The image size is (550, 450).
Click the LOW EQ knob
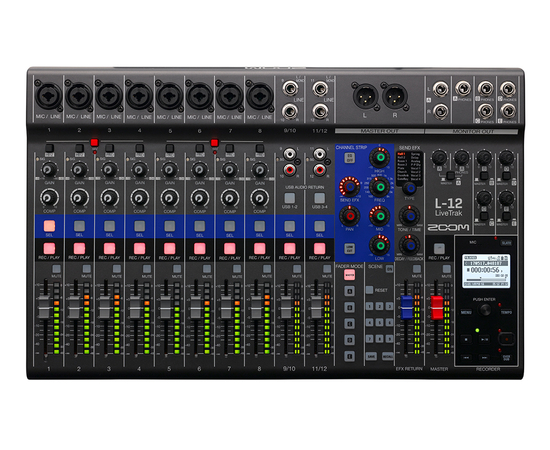[380, 245]
